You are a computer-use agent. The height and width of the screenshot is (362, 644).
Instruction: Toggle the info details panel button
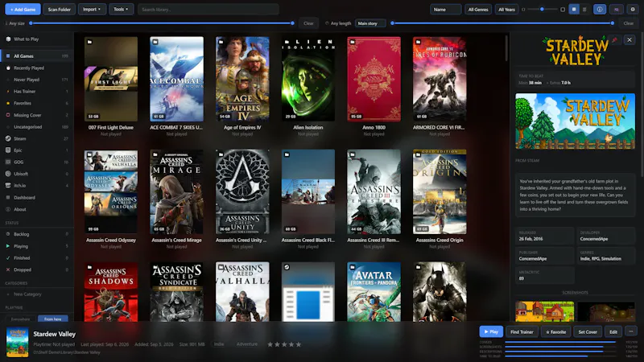click(x=600, y=9)
